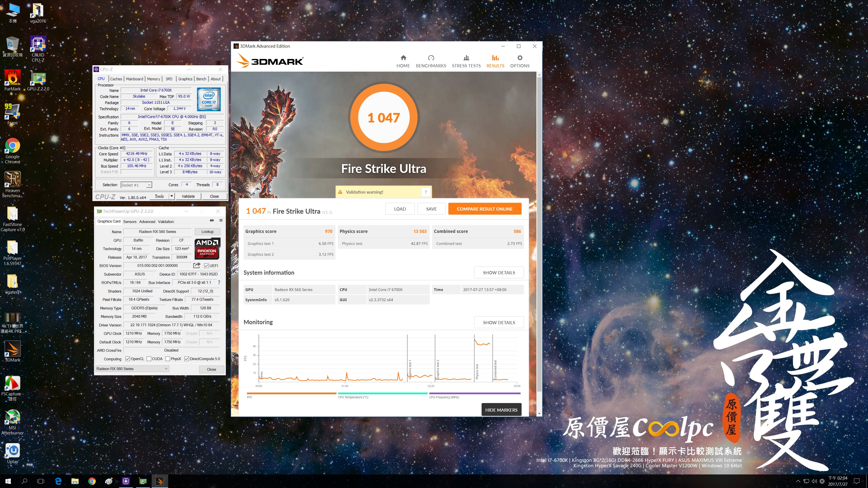Show details for System information
This screenshot has width=868, height=488.
pyautogui.click(x=499, y=272)
